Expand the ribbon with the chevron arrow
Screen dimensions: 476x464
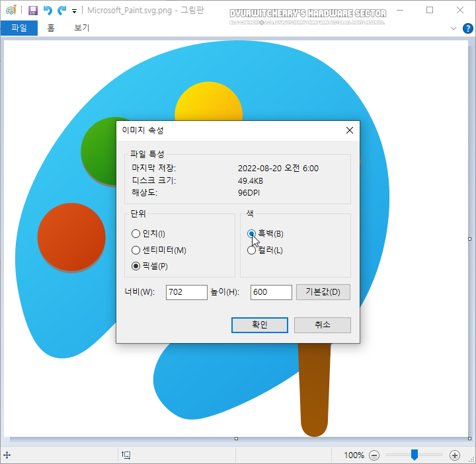point(454,28)
